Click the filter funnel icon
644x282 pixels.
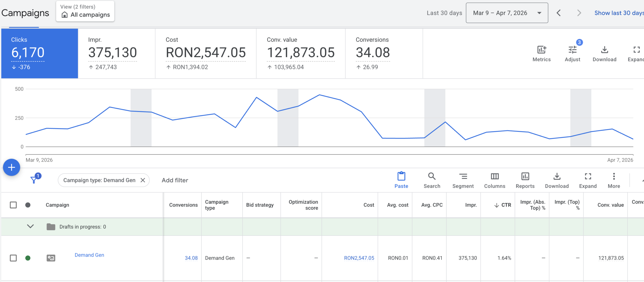(34, 180)
